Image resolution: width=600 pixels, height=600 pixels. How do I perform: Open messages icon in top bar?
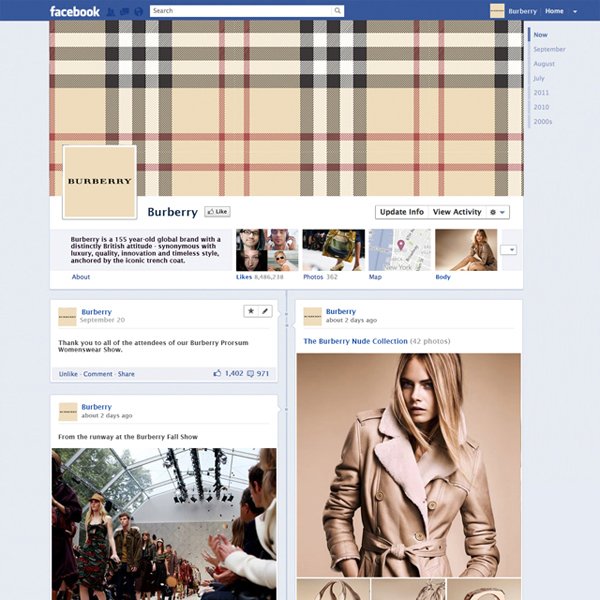point(125,12)
